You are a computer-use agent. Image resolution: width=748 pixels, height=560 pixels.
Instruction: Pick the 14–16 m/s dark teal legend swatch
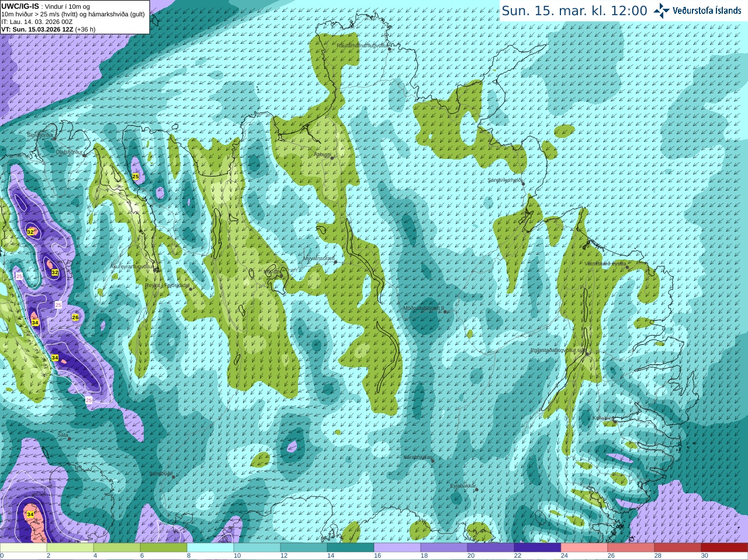click(351, 548)
